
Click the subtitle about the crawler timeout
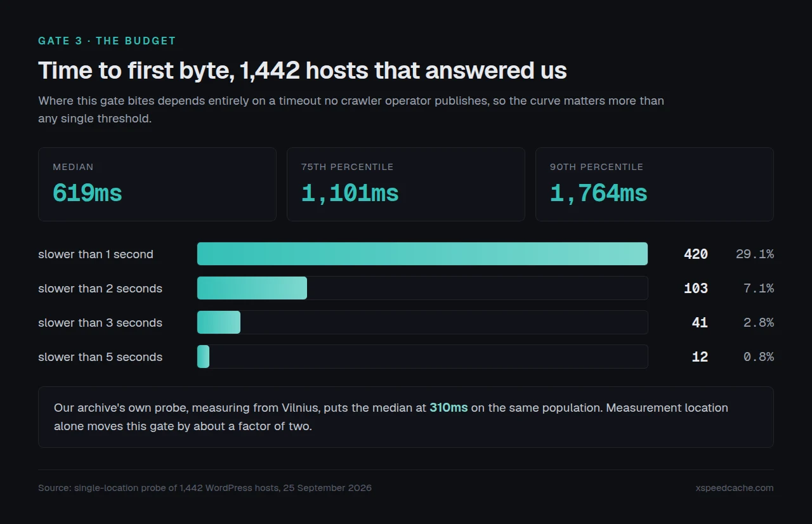click(x=351, y=109)
